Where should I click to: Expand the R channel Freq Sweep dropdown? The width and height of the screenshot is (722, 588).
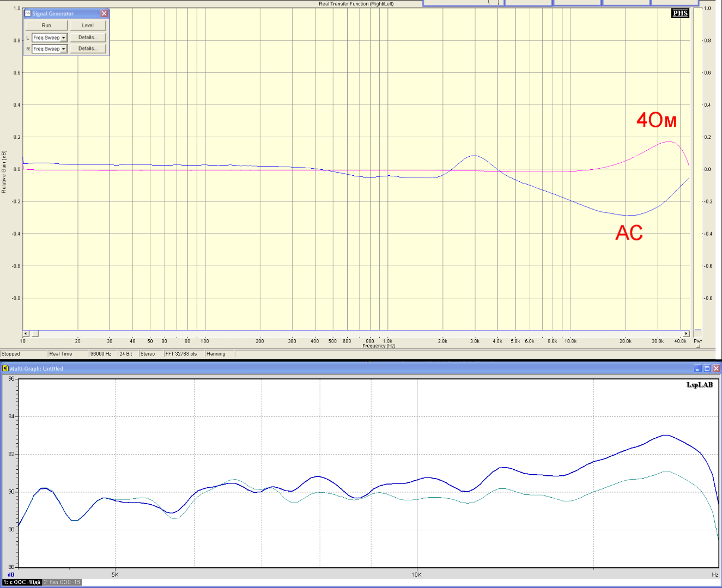(x=63, y=49)
